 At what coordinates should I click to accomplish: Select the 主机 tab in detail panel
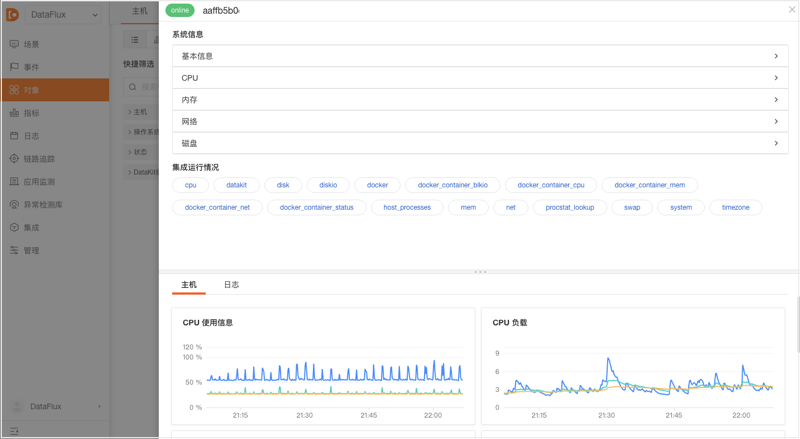(x=189, y=285)
